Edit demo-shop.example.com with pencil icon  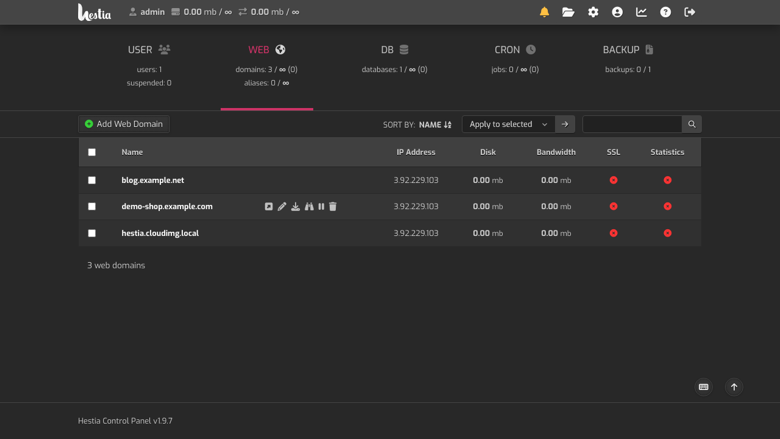(282, 206)
